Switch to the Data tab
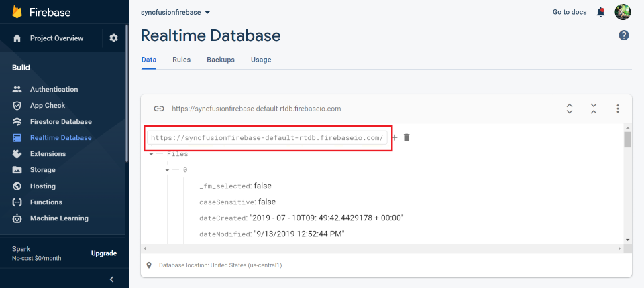The height and width of the screenshot is (288, 644). click(x=149, y=60)
